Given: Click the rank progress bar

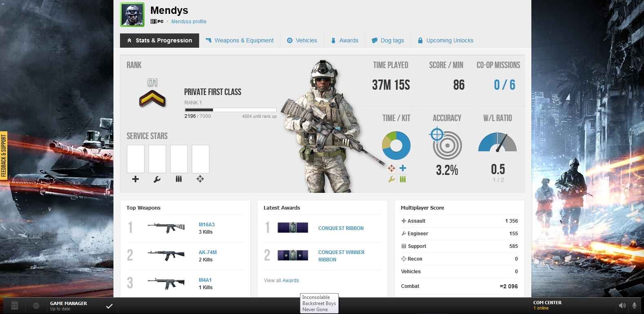Looking at the screenshot, I should [231, 110].
